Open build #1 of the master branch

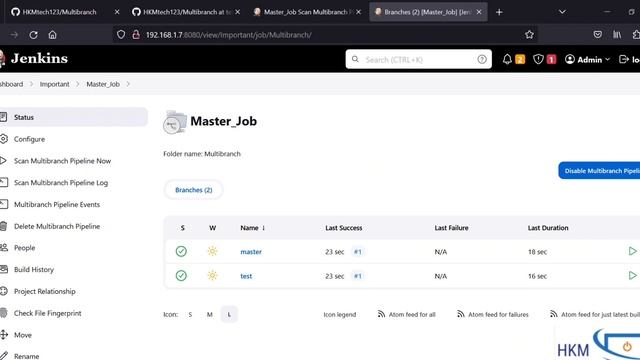[358, 252]
